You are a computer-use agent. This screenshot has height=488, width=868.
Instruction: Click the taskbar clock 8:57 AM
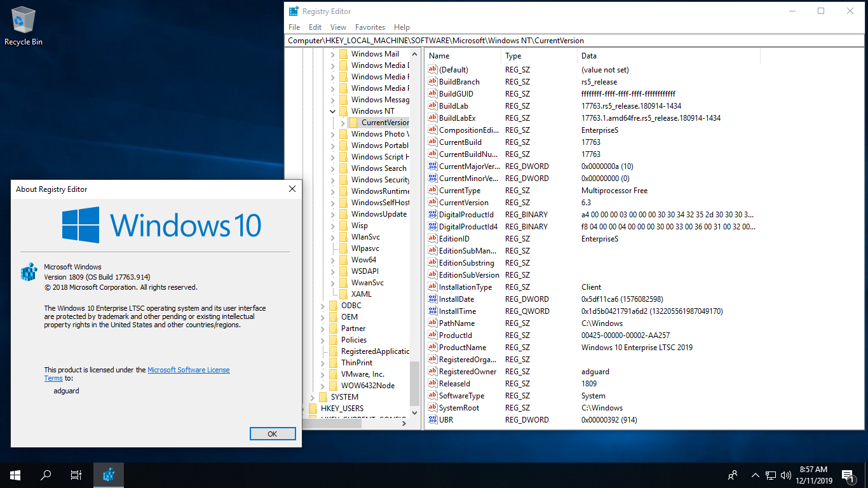point(813,475)
